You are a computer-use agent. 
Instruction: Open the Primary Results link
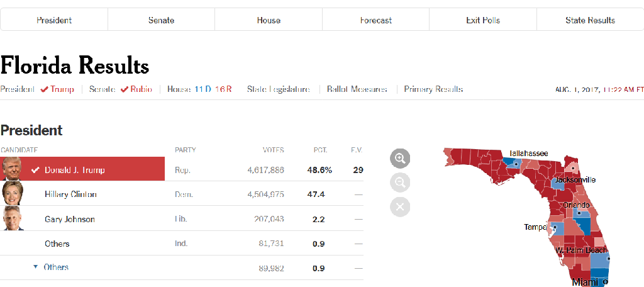click(433, 89)
